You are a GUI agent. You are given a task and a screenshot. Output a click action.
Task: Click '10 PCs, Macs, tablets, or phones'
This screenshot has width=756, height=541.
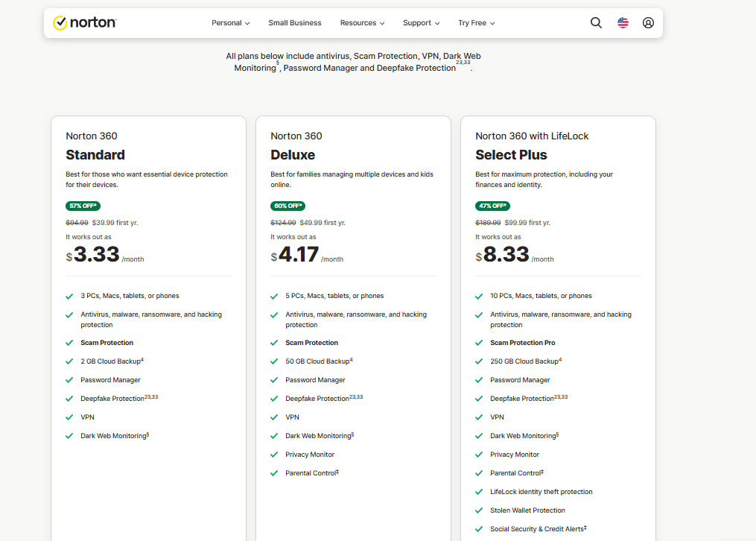pyautogui.click(x=541, y=296)
